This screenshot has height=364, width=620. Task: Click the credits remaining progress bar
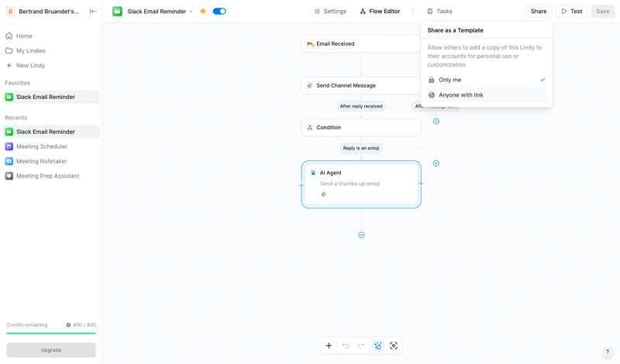(x=51, y=333)
